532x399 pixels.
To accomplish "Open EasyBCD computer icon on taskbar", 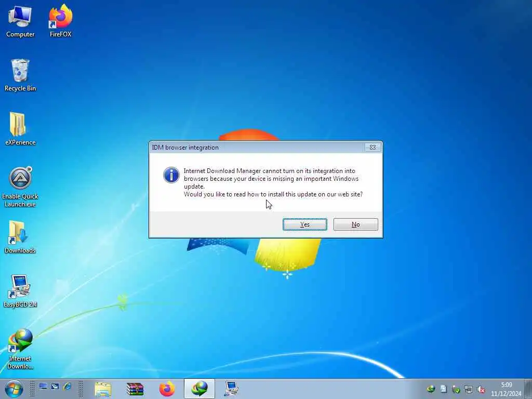I will (231, 389).
